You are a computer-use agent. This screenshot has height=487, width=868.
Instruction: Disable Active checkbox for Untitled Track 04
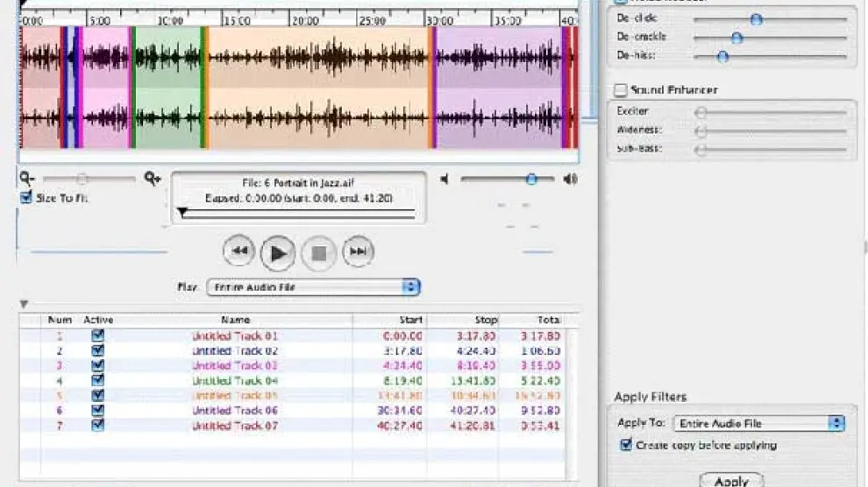[x=98, y=380]
